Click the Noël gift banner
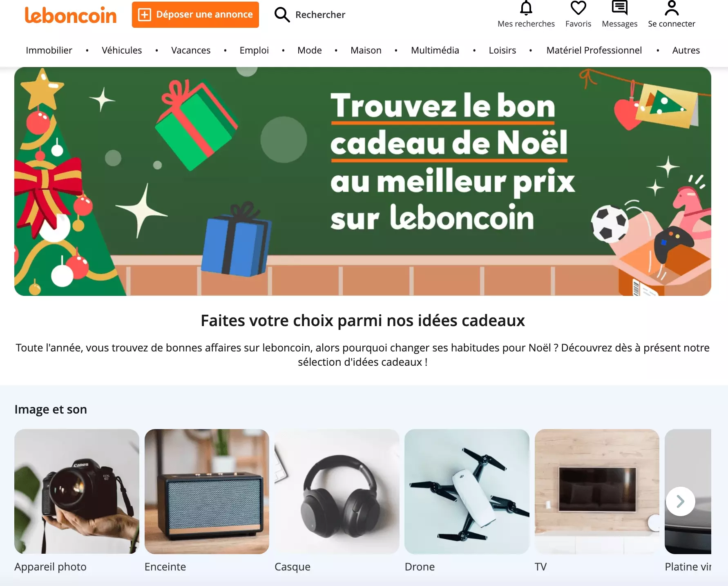728x586 pixels. 363,181
